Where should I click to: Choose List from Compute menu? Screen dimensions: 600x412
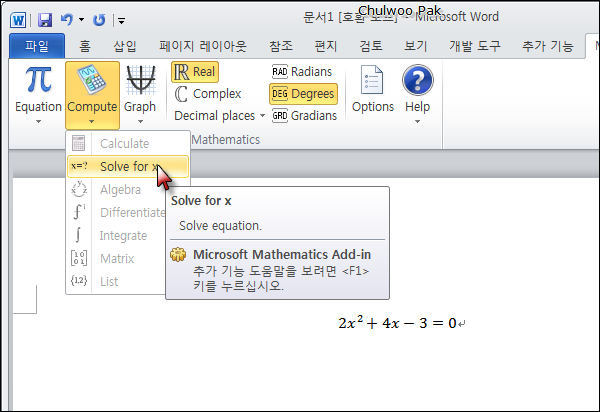pos(116,281)
